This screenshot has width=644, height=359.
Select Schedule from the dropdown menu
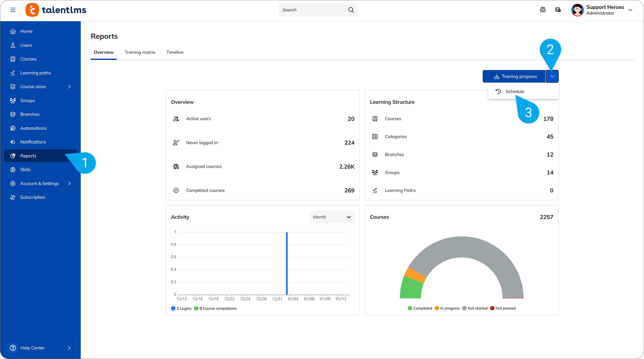pos(515,91)
